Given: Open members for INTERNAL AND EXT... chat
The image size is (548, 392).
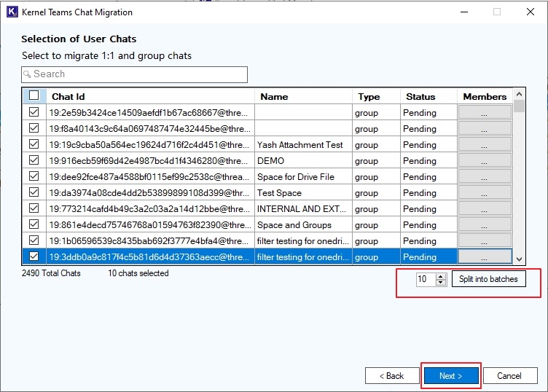Looking at the screenshot, I should (485, 209).
